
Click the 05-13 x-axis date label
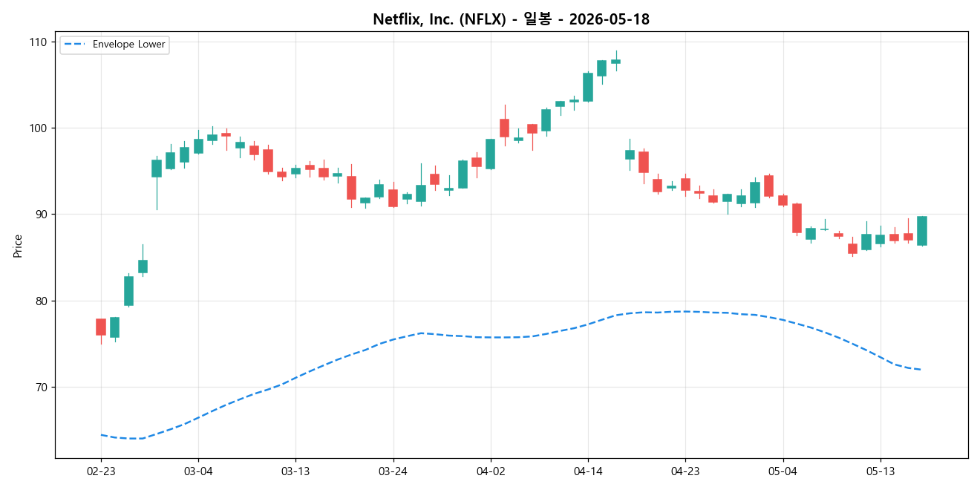[x=880, y=471]
